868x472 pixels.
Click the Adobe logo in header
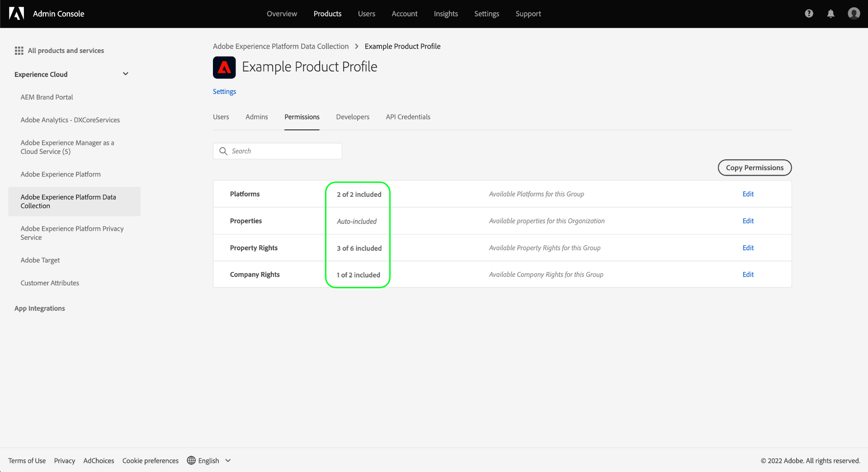(16, 14)
